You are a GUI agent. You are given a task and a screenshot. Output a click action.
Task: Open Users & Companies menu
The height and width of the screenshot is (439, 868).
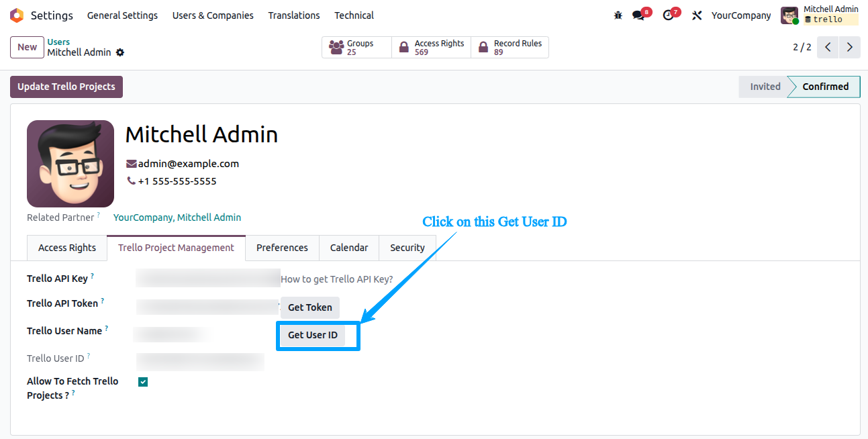[x=213, y=15]
